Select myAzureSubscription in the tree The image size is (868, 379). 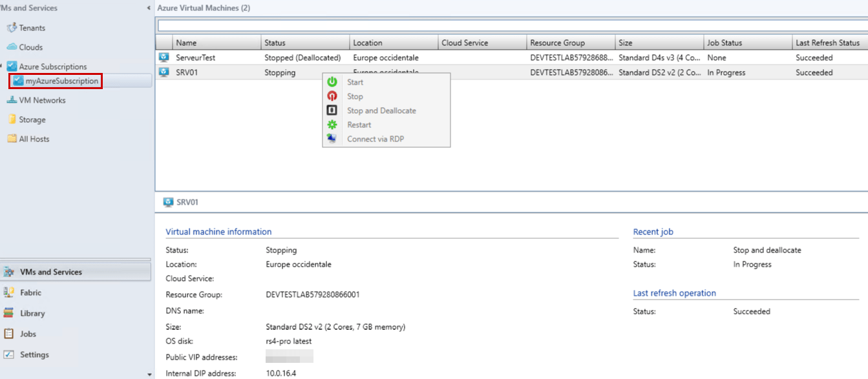point(61,81)
